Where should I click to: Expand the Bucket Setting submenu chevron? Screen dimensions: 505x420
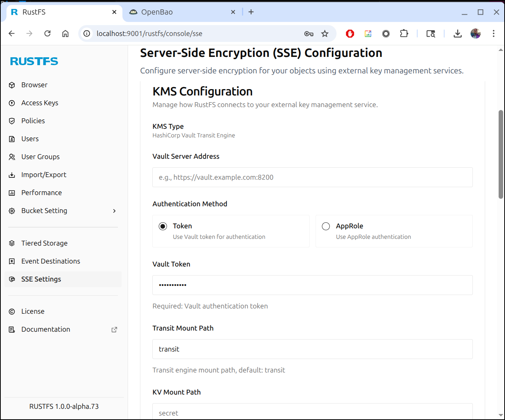[114, 211]
